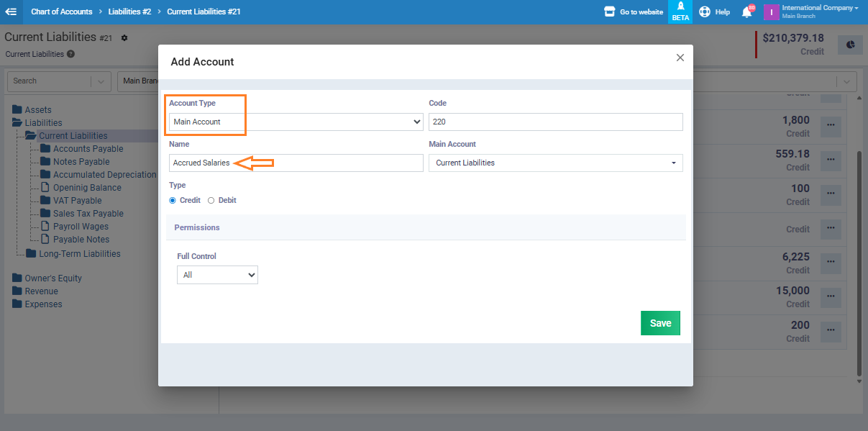The image size is (868, 431).
Task: Click the Code input field
Action: (x=555, y=122)
